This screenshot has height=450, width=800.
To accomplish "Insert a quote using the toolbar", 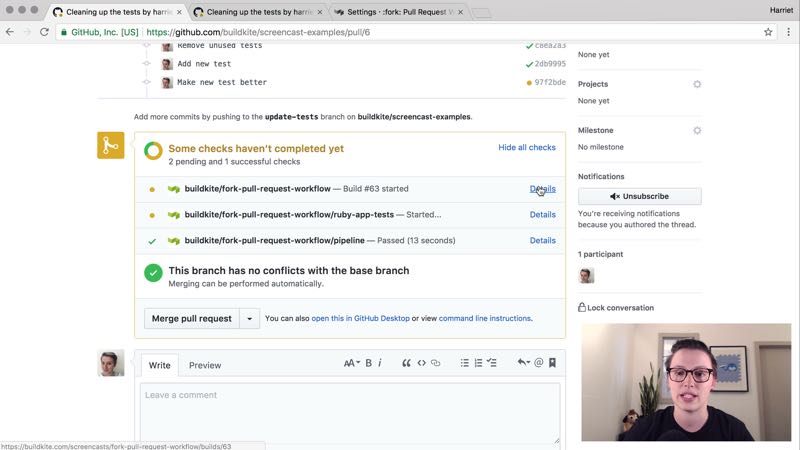I will point(406,363).
